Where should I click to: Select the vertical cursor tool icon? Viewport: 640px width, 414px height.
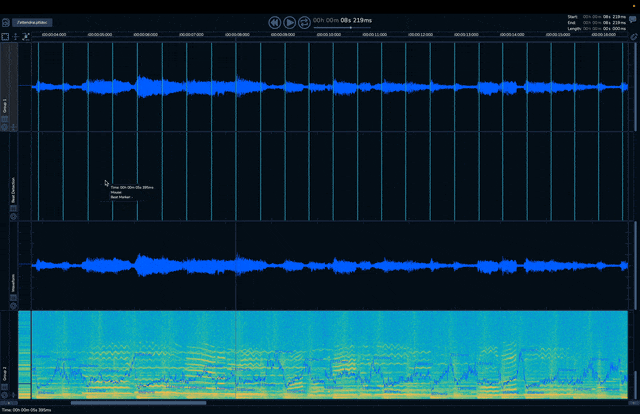point(16,36)
